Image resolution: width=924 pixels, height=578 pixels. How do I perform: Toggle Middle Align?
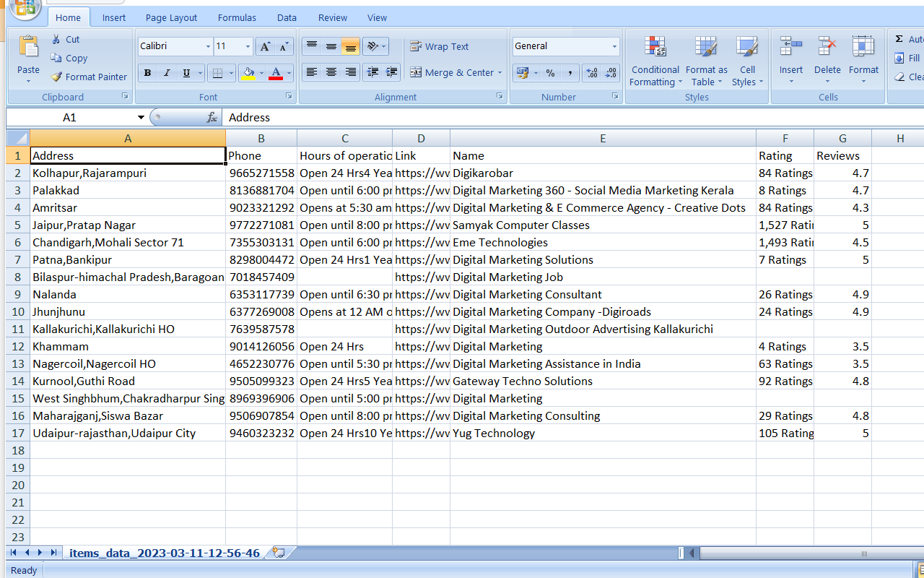(x=331, y=46)
